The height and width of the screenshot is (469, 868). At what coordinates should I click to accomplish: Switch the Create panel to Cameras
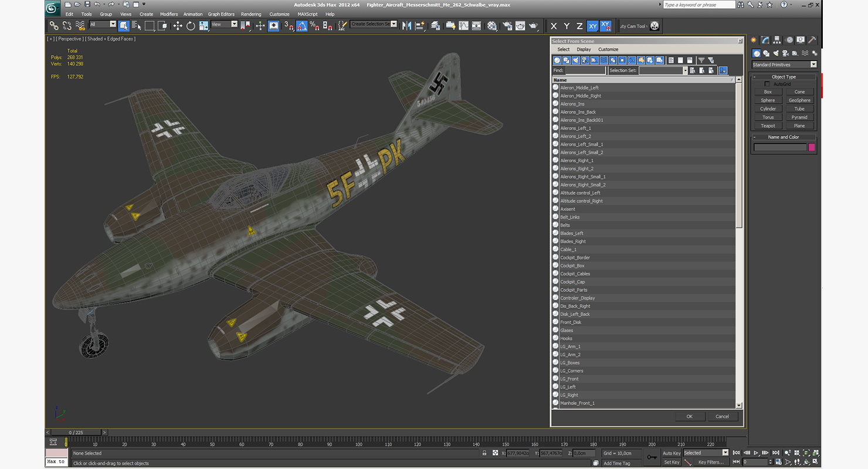pos(785,53)
